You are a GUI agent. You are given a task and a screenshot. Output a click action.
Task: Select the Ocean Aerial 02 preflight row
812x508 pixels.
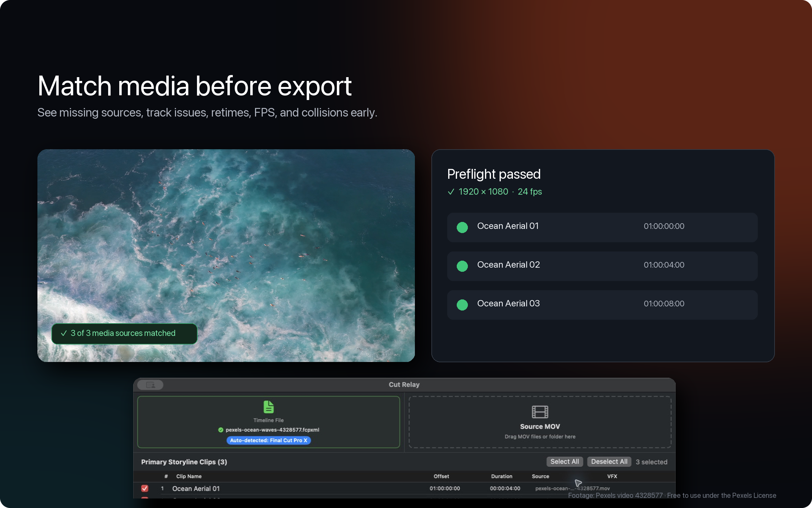click(602, 266)
